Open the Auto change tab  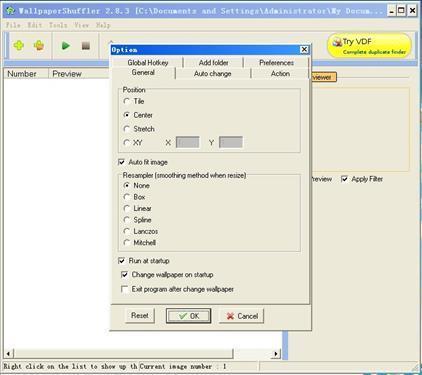coord(213,74)
